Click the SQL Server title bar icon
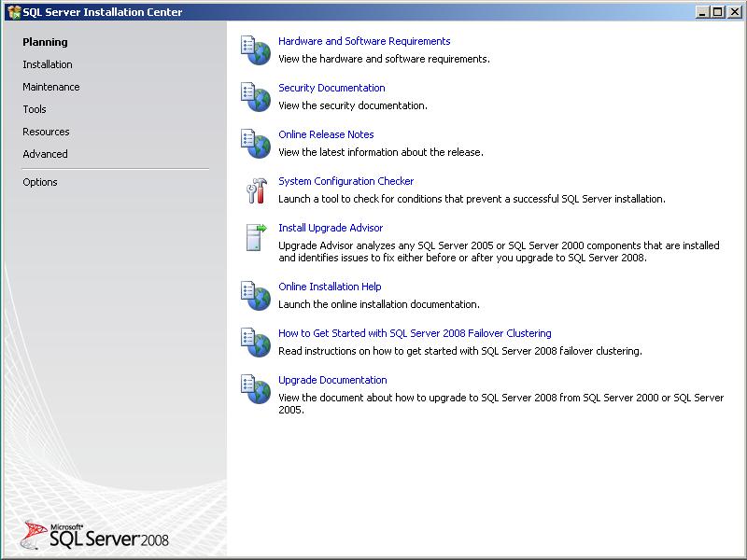The width and height of the screenshot is (747, 560). tap(14, 12)
